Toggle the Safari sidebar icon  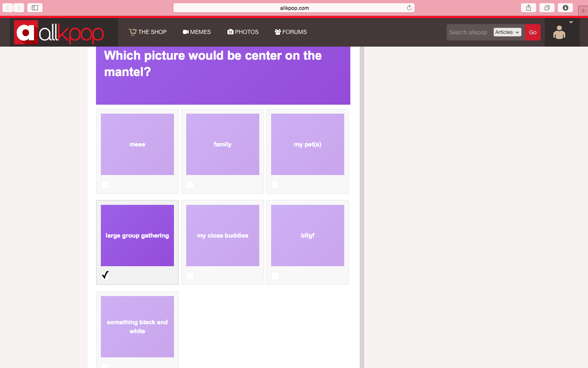[x=35, y=8]
